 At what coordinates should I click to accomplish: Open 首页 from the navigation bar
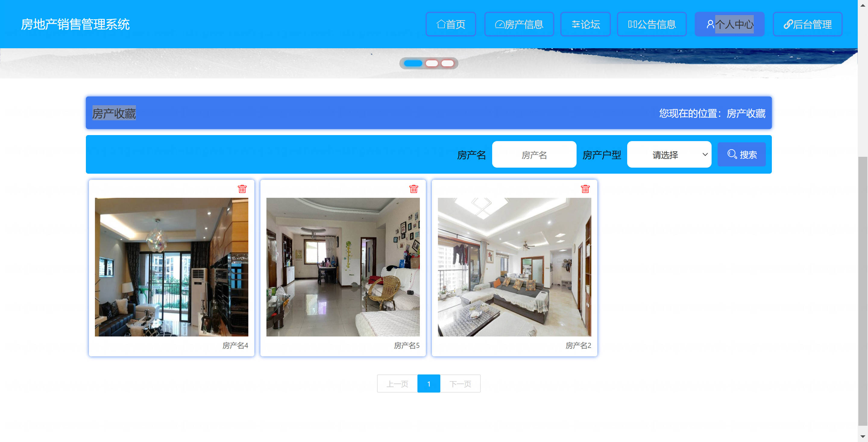pos(451,24)
